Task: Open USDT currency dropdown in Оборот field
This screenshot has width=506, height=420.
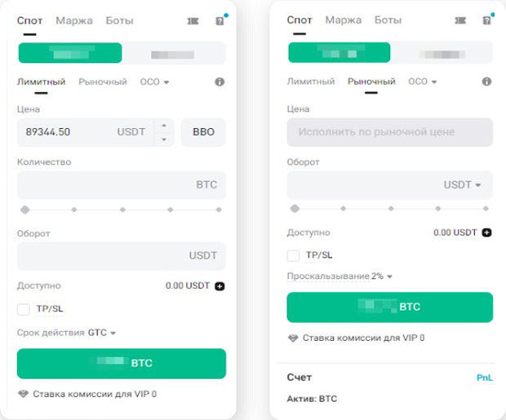Action: coord(463,185)
